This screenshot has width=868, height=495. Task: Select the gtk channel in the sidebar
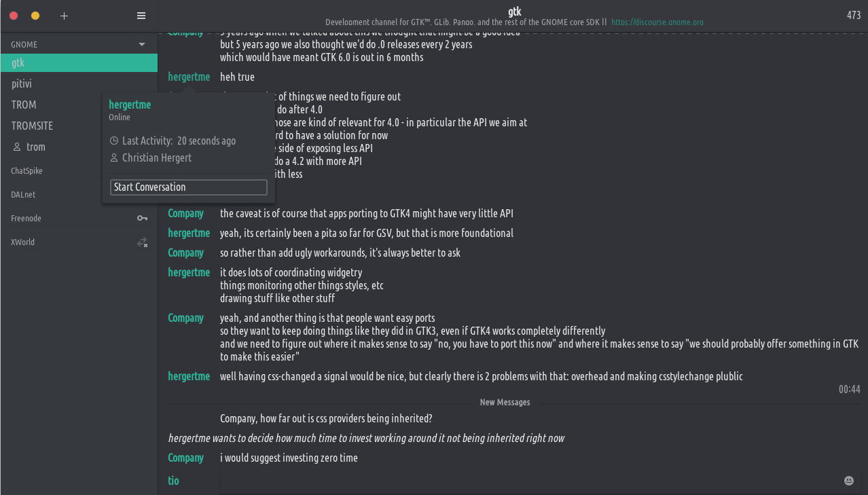tap(18, 63)
